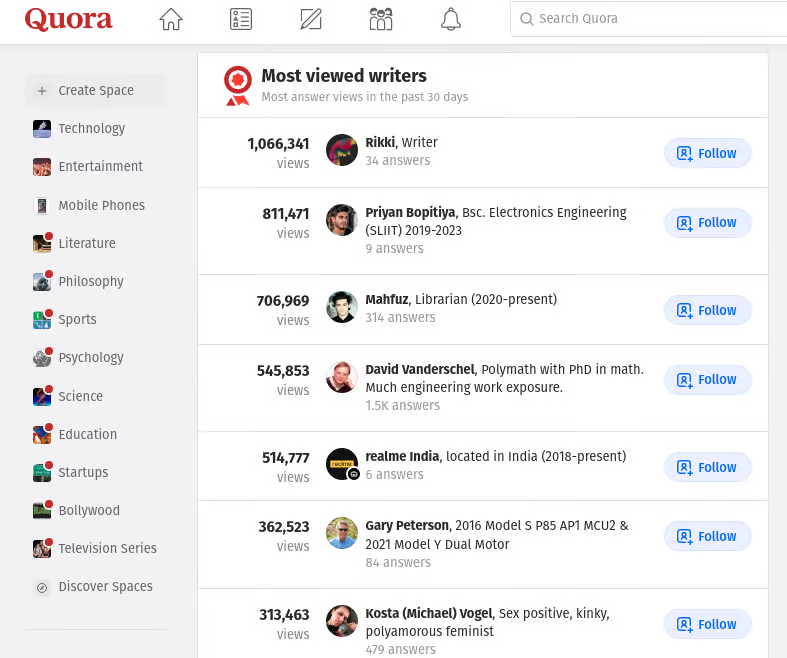787x658 pixels.
Task: Open the Mahfuz name link
Action: pos(386,300)
